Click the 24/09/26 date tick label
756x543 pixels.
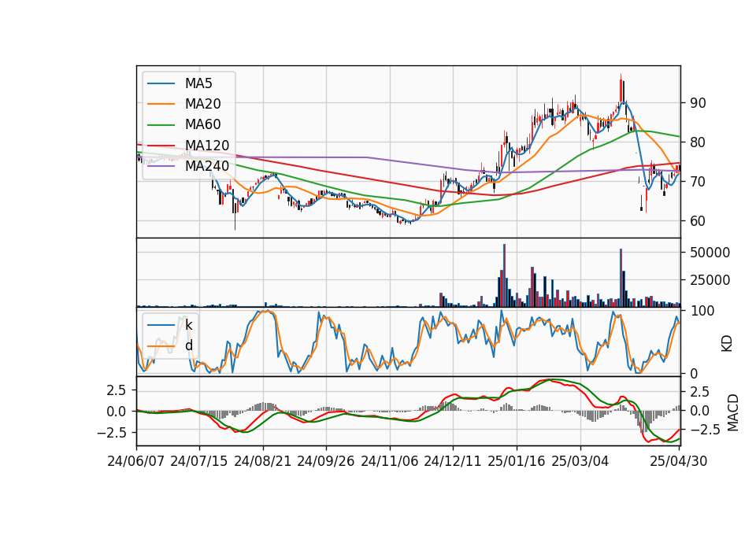pyautogui.click(x=326, y=461)
